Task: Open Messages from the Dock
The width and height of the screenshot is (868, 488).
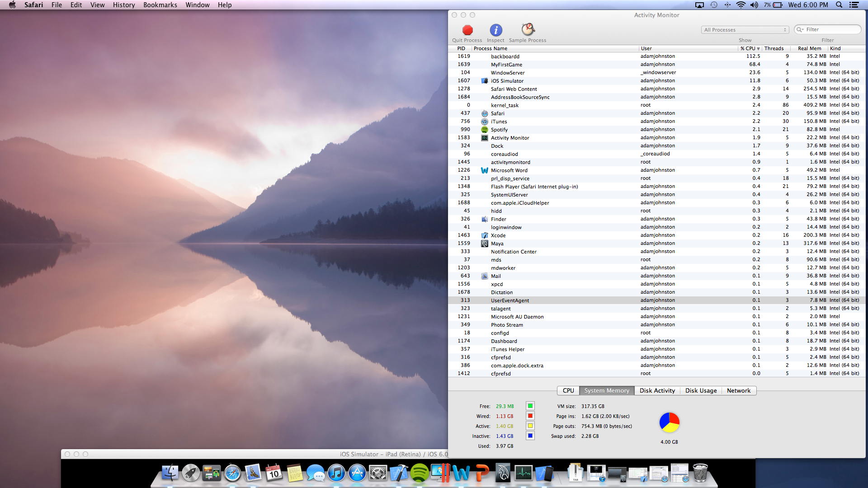Action: click(316, 473)
